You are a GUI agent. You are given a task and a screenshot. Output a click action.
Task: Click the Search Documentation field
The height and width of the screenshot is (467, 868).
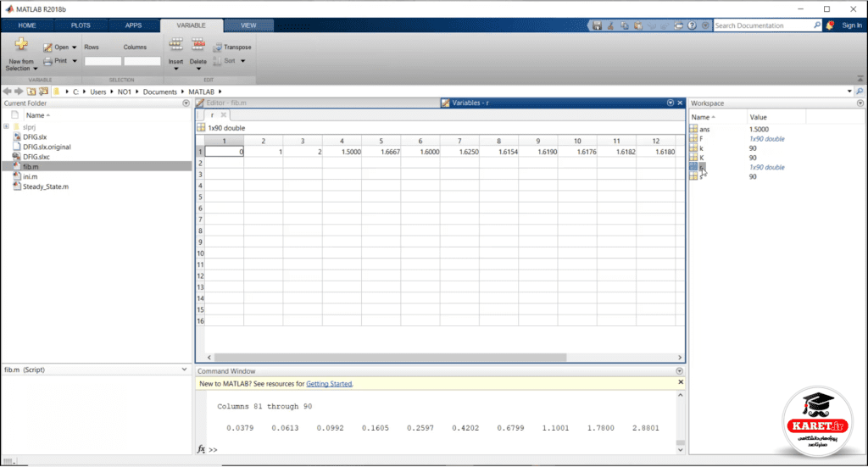(x=762, y=25)
